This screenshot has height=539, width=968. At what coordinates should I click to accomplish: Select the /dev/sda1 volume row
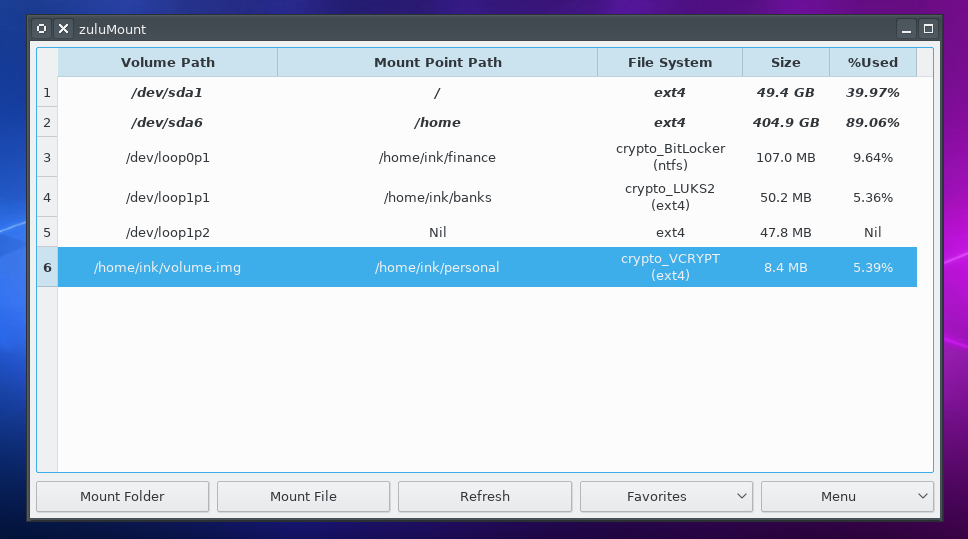tap(168, 92)
